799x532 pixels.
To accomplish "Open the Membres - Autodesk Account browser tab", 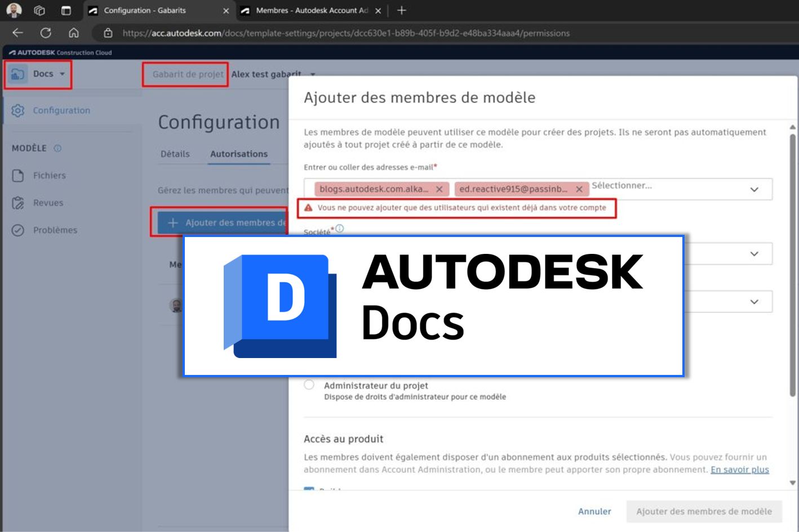I will click(x=304, y=10).
